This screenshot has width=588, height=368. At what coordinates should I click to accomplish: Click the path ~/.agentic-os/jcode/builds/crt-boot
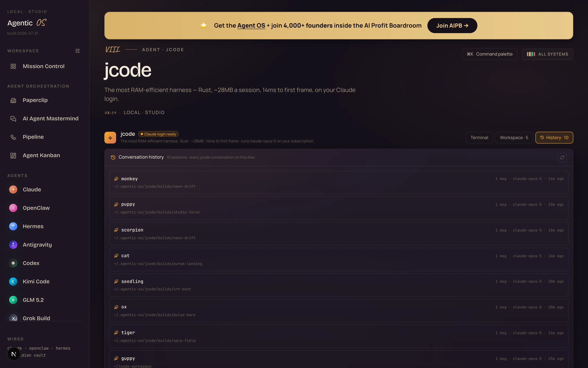click(152, 289)
